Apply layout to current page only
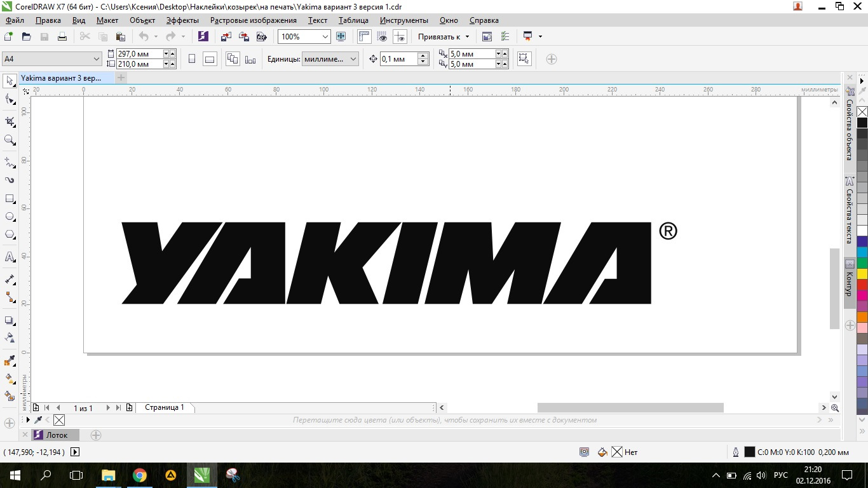This screenshot has width=868, height=488. pos(250,59)
